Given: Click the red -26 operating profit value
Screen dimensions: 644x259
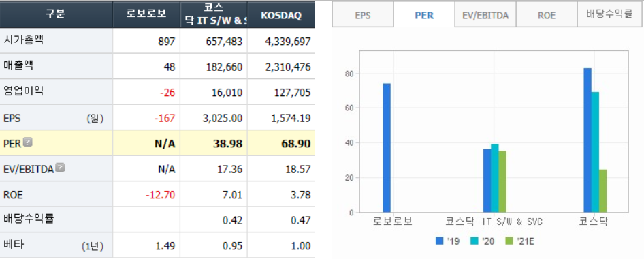Looking at the screenshot, I should pyautogui.click(x=167, y=93).
